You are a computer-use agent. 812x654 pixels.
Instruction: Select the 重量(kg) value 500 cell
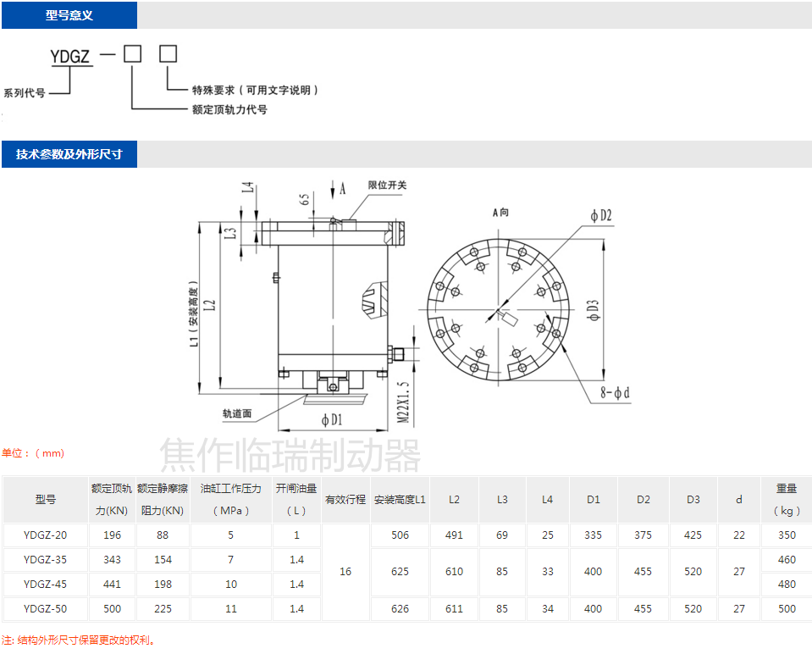pyautogui.click(x=787, y=609)
